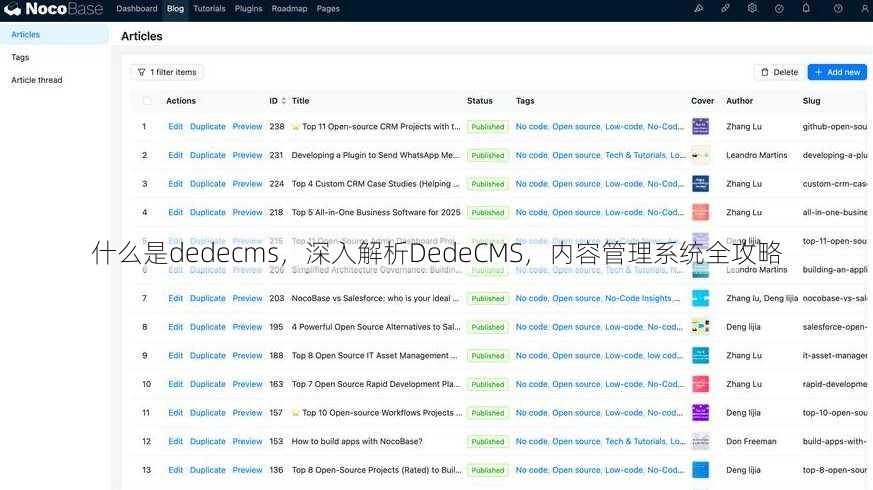This screenshot has height=490, width=873.
Task: Sort table by ID column arrows
Action: click(x=283, y=101)
